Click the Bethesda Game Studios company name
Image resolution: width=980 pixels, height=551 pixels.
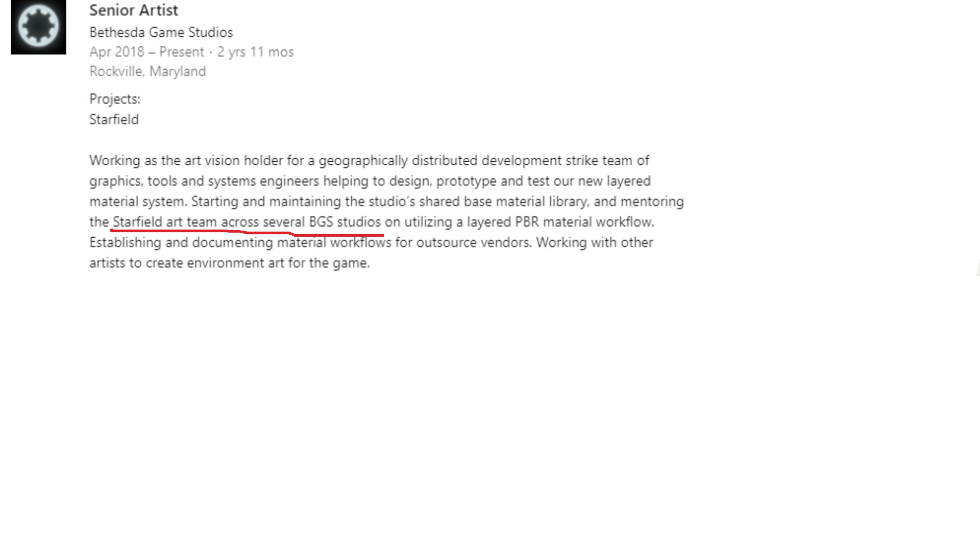(x=161, y=32)
